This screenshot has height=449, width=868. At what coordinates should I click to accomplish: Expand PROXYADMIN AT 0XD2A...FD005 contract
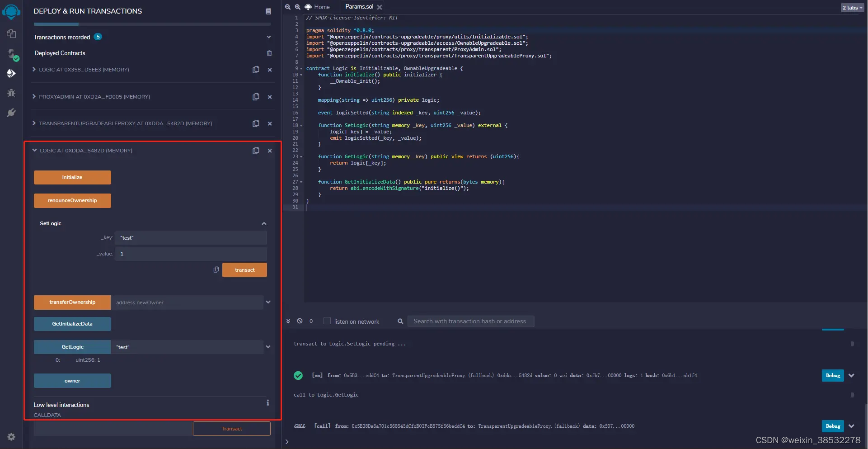[x=34, y=96]
